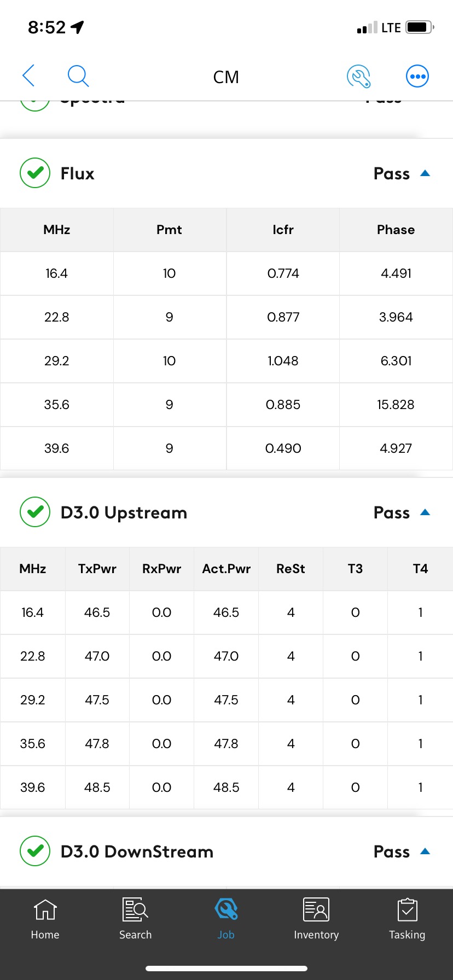Viewport: 453px width, 980px height.
Task: Select the Job wrench icon in bottom bar
Action: click(226, 909)
